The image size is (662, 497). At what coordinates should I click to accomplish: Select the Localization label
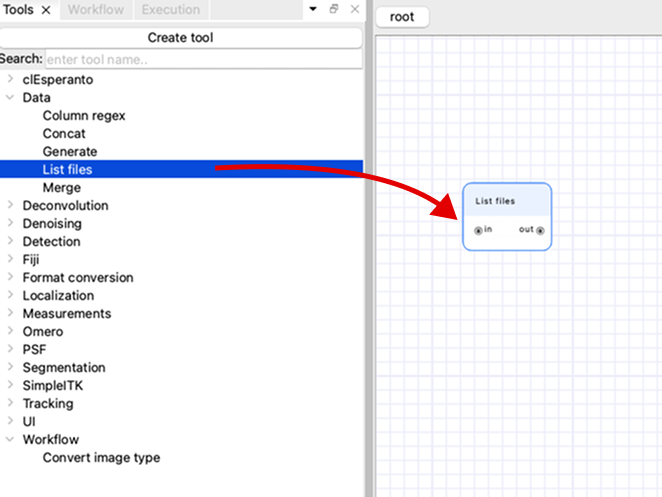tap(58, 296)
